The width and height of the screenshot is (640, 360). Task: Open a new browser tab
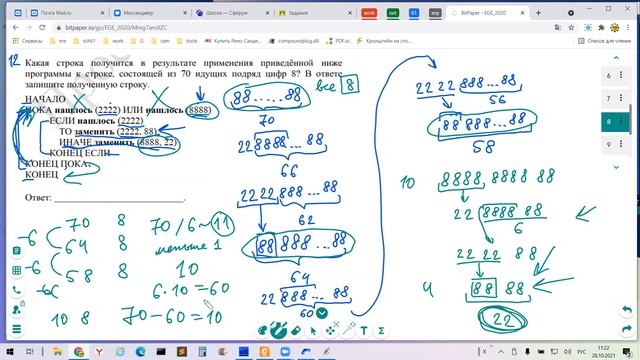point(538,13)
